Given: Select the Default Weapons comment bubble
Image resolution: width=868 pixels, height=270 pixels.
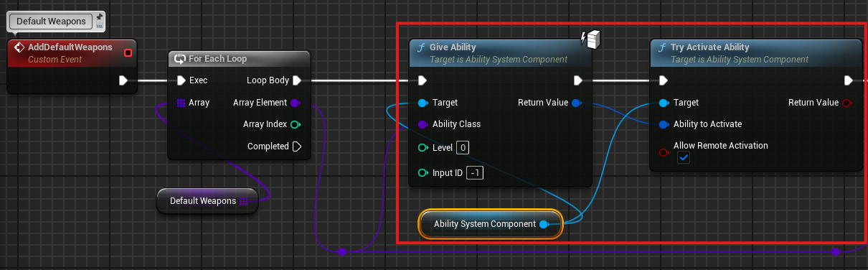Looking at the screenshot, I should point(52,22).
